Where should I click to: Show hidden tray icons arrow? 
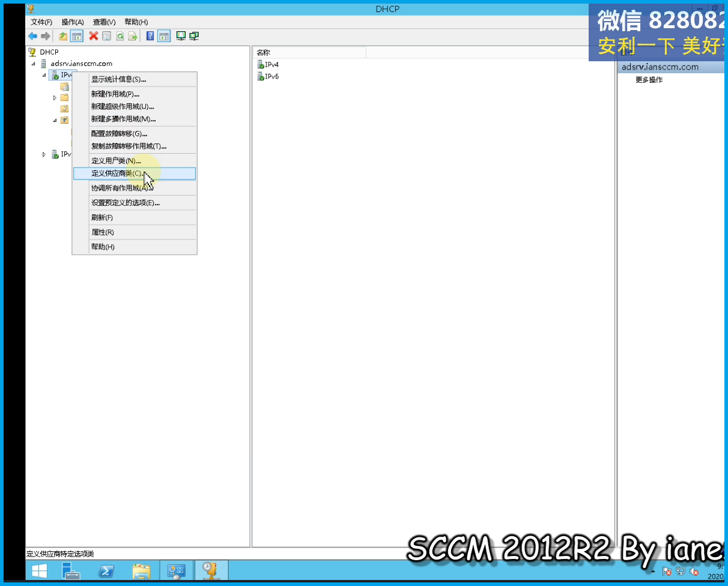pos(654,572)
